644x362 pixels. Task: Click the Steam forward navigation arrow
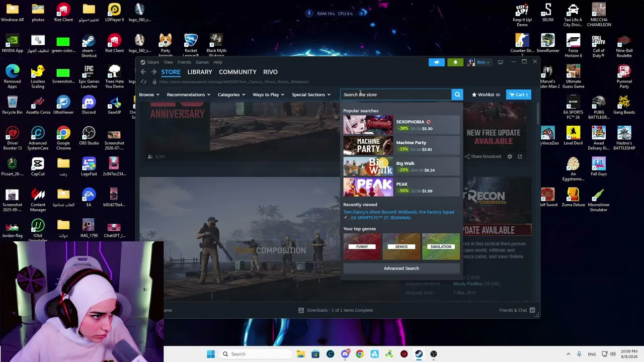click(153, 72)
